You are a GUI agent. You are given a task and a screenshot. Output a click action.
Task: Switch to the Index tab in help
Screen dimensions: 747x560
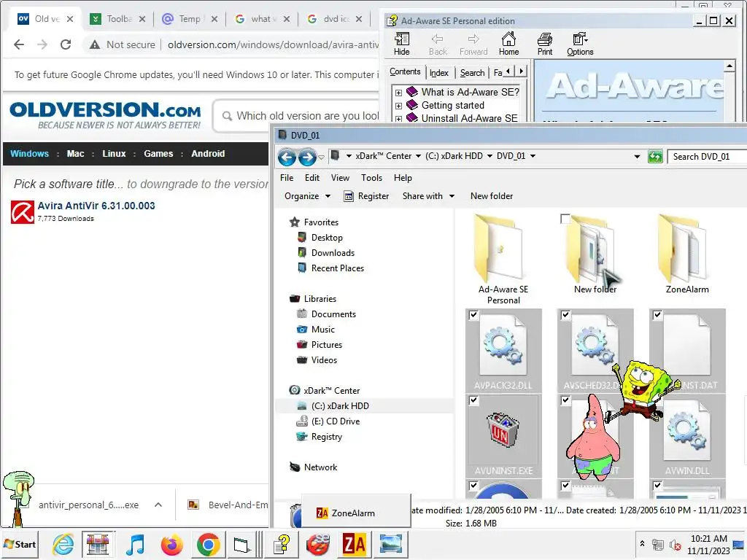(438, 73)
